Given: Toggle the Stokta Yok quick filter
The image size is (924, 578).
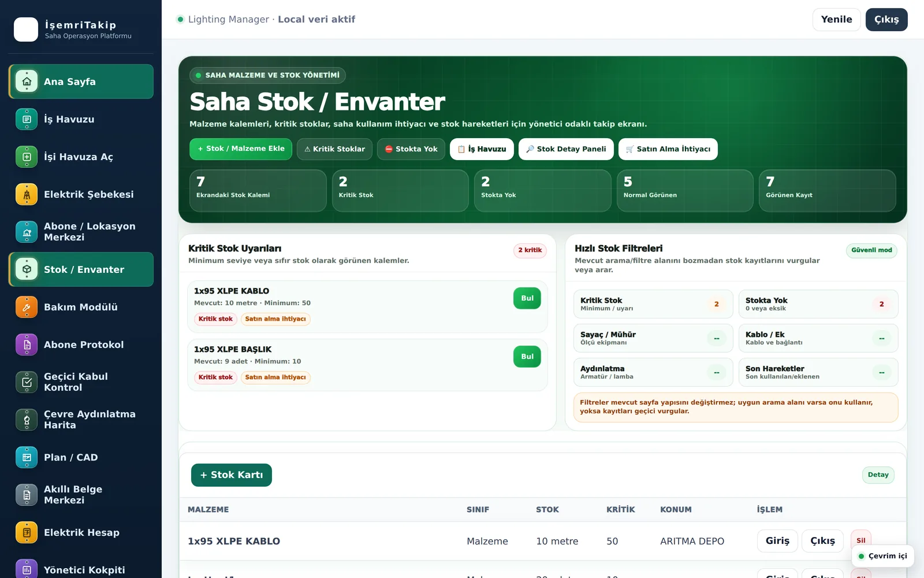Looking at the screenshot, I should pos(818,304).
